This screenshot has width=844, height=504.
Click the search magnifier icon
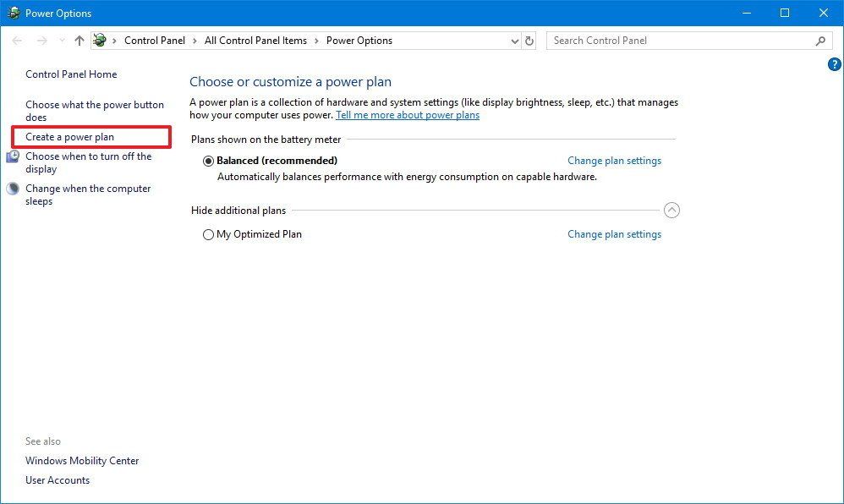coord(819,41)
